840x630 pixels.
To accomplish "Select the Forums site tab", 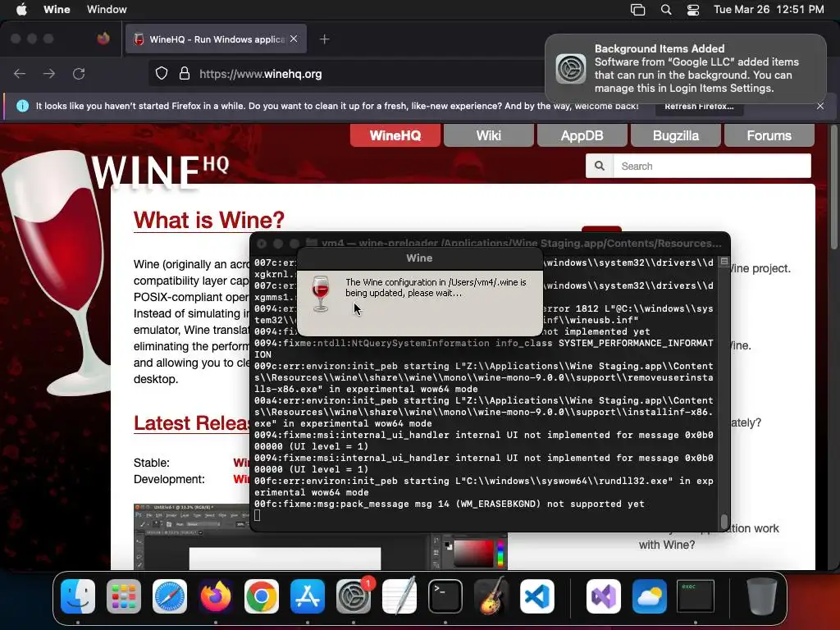I will click(769, 135).
